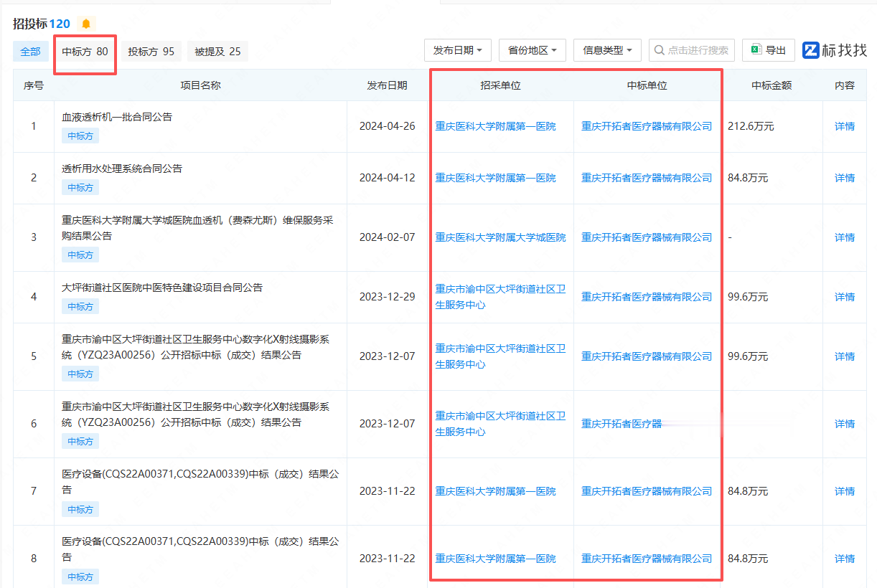Screen dimensions: 877x588
Task: Open the 省份地区 dropdown filter
Action: point(533,50)
